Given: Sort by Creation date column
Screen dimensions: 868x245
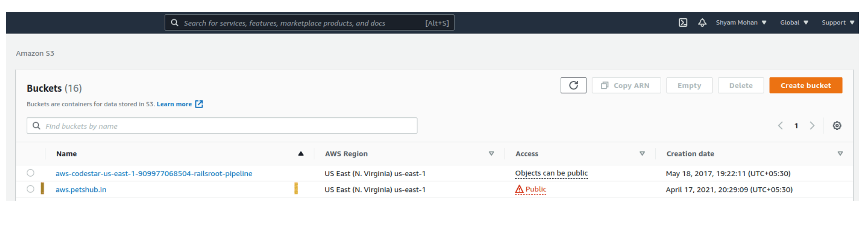Looking at the screenshot, I should [x=840, y=154].
